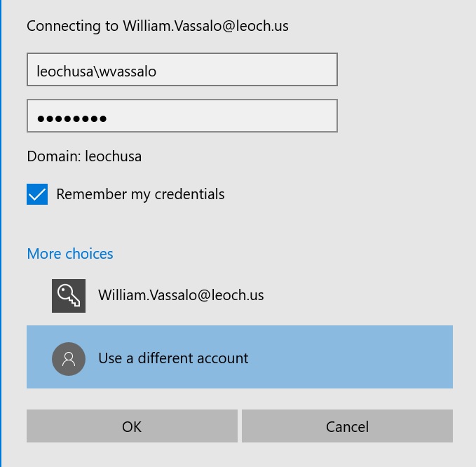The width and height of the screenshot is (476, 467).
Task: Choose the Use a different account option
Action: 240,357
